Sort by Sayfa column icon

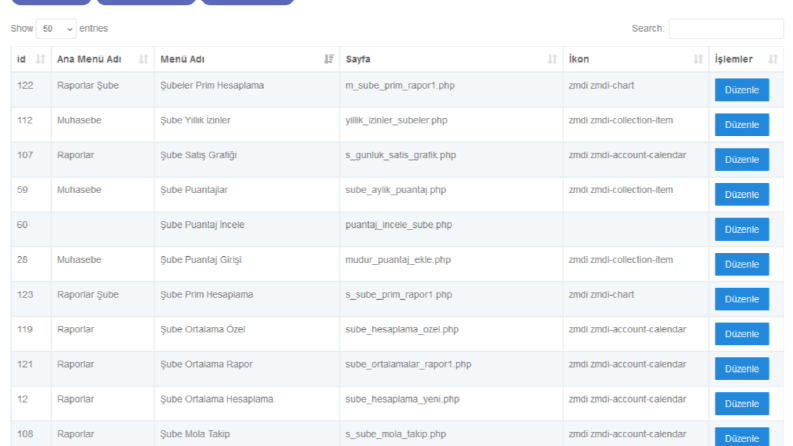point(552,59)
